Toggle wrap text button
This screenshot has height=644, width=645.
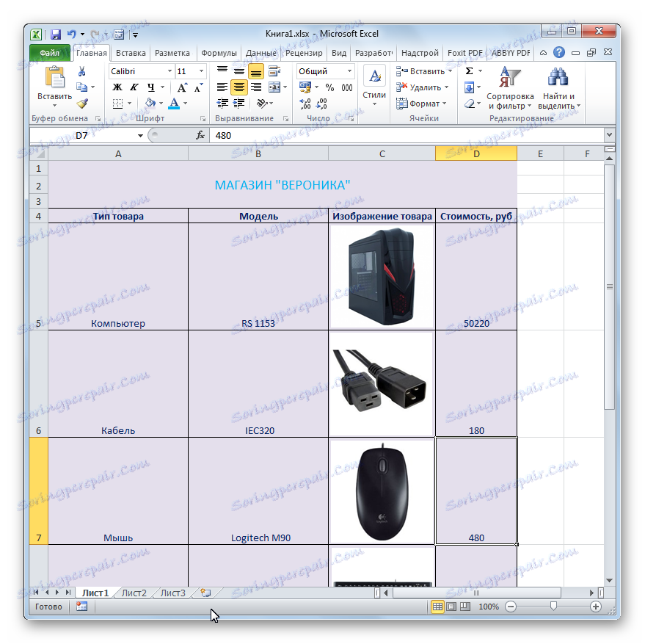274,71
